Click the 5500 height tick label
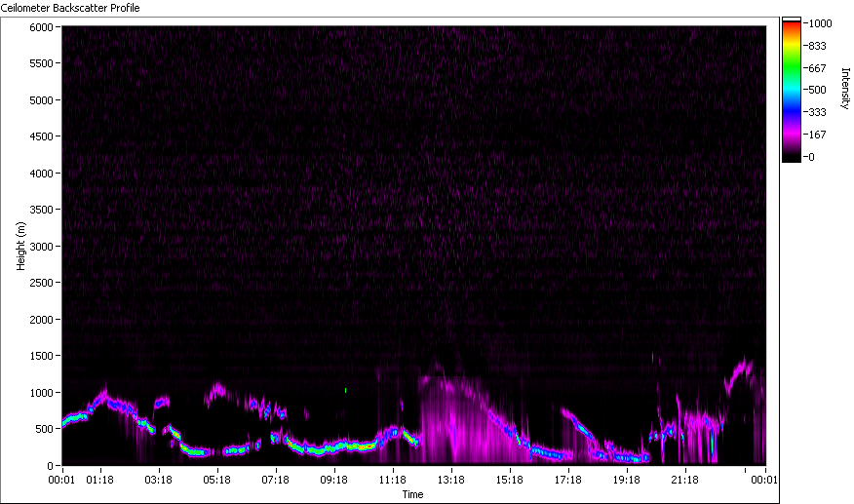The height and width of the screenshot is (504, 854). 41,63
